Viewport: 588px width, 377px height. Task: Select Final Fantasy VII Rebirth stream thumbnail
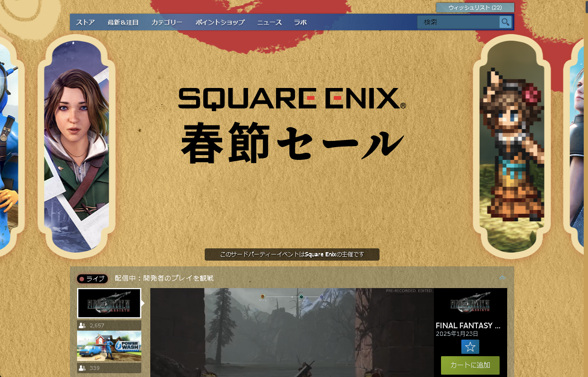[x=109, y=303]
